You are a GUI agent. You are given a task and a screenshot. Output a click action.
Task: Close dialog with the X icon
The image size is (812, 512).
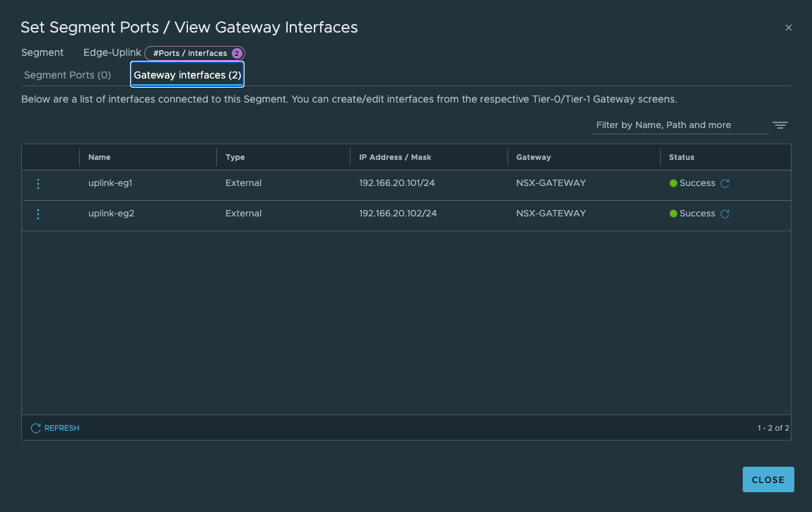788,28
